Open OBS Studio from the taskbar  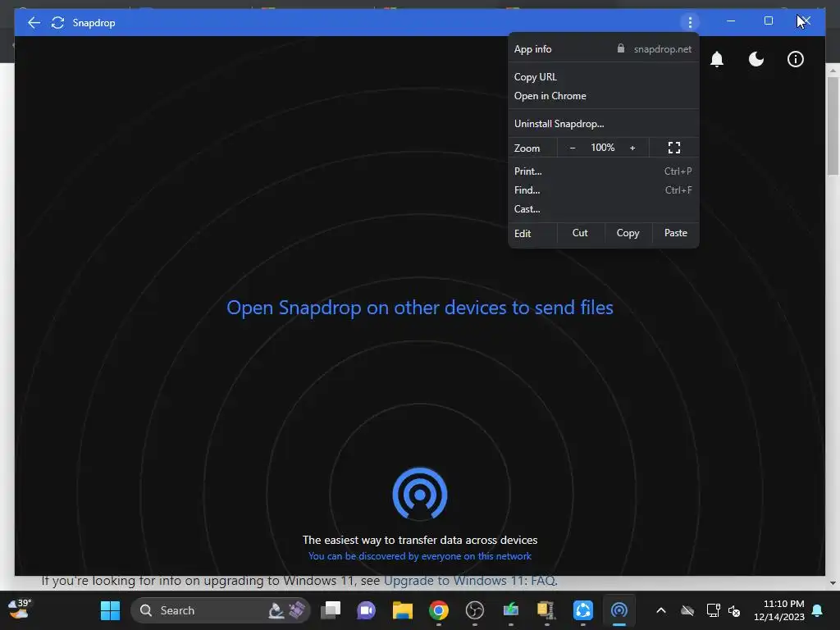tap(475, 610)
